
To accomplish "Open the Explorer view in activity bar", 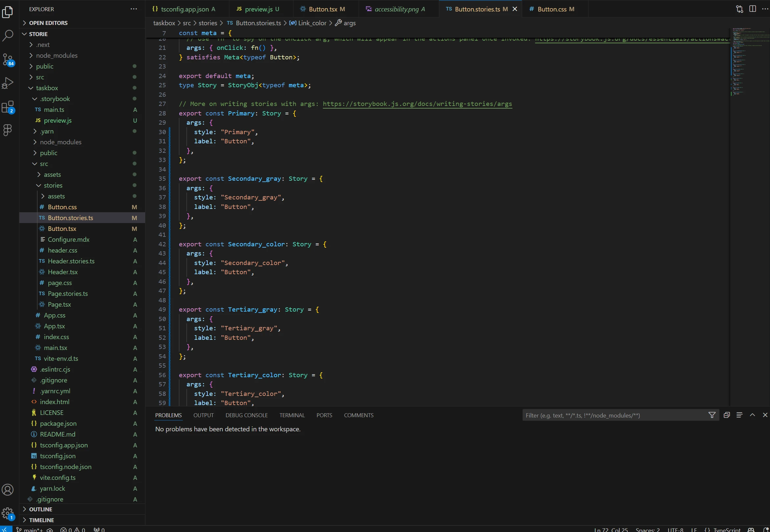I will (x=8, y=12).
